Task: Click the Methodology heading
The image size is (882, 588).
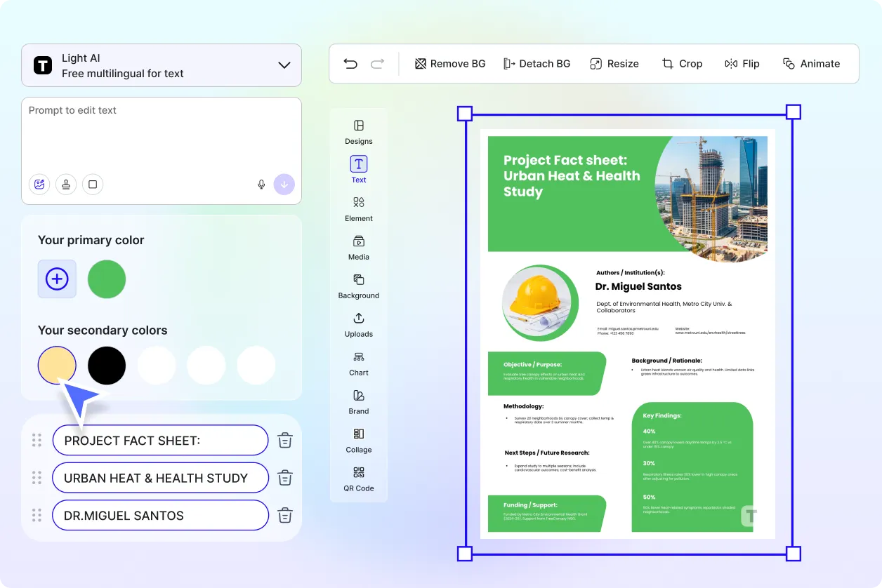Action: pos(523,406)
